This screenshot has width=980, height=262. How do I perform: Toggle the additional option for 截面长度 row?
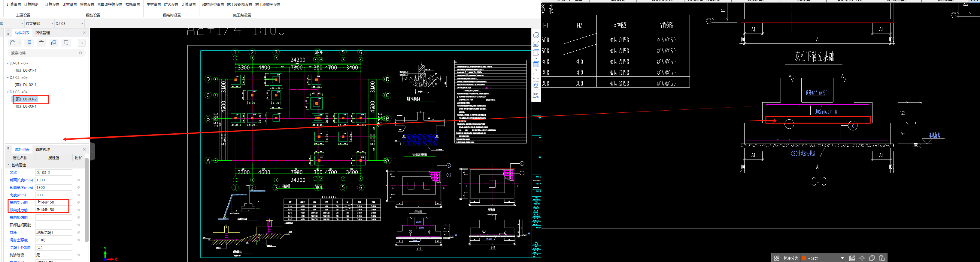pyautogui.click(x=79, y=180)
